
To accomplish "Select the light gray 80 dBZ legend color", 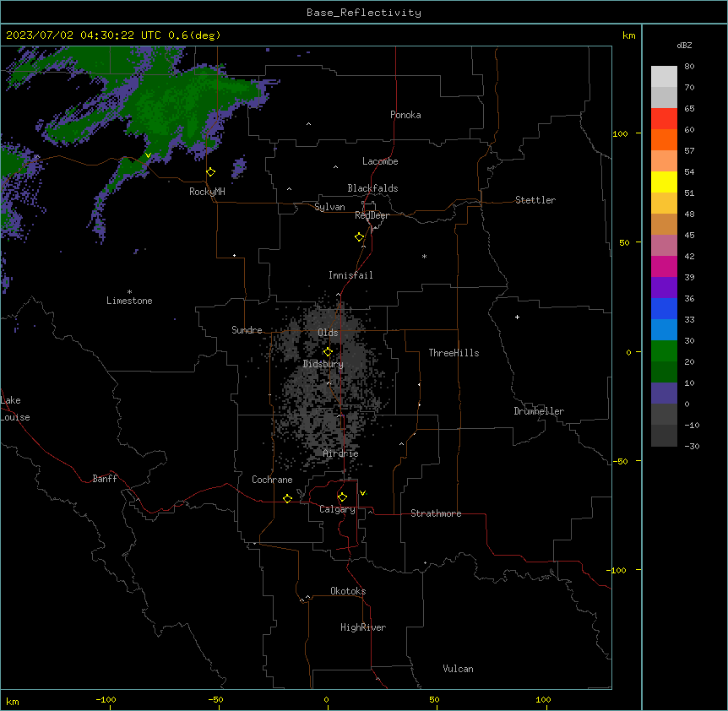I will [x=664, y=77].
